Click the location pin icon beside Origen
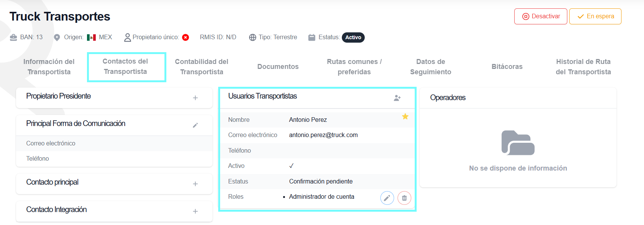This screenshot has width=644, height=225. (57, 37)
